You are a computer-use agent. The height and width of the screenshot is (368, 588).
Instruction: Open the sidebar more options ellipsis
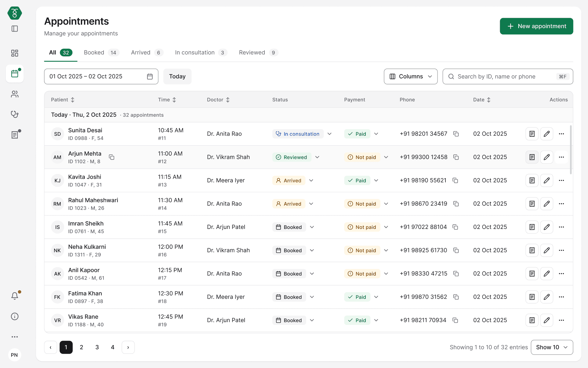coord(15,337)
